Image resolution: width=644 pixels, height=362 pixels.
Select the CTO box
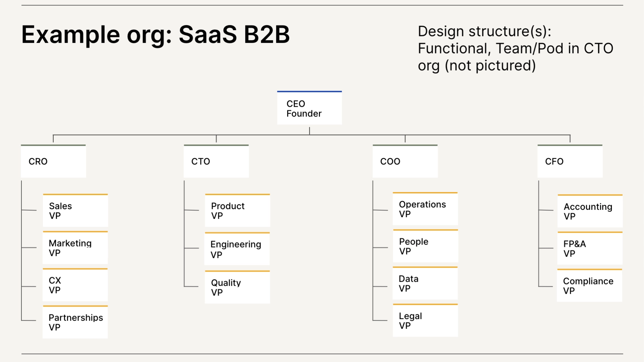(x=216, y=162)
